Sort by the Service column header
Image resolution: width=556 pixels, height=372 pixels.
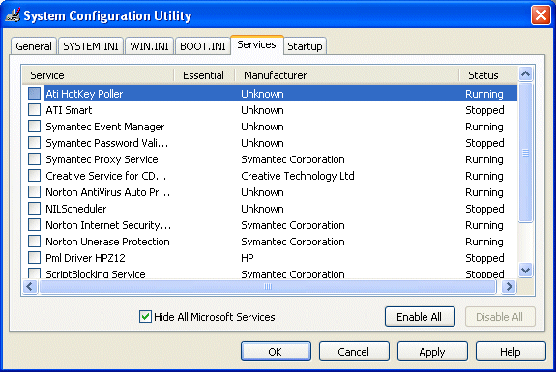(x=98, y=75)
